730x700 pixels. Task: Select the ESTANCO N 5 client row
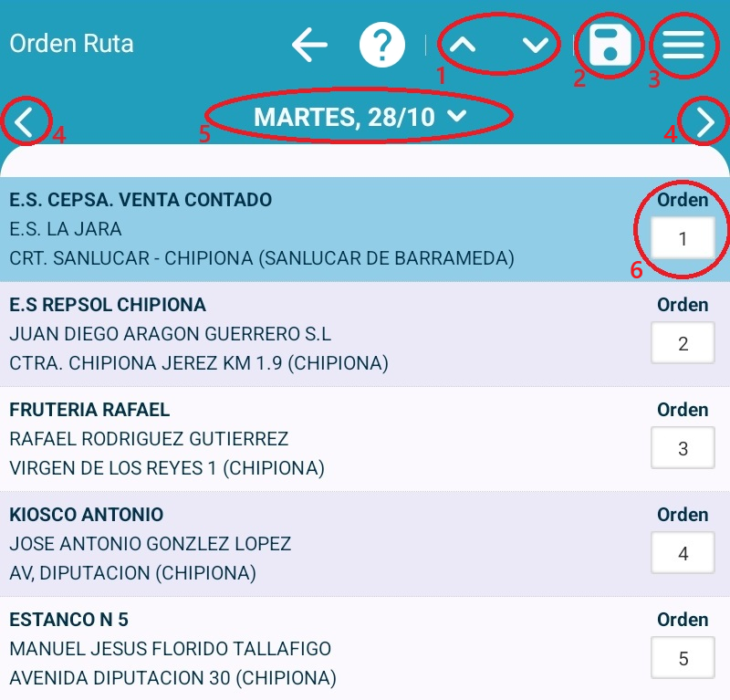[x=274, y=649]
